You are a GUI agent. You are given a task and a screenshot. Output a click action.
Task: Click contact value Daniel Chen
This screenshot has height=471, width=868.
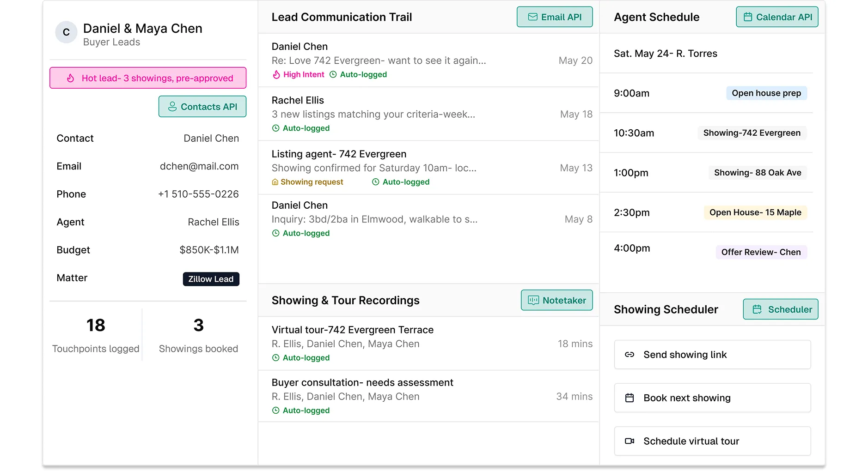[x=211, y=139]
